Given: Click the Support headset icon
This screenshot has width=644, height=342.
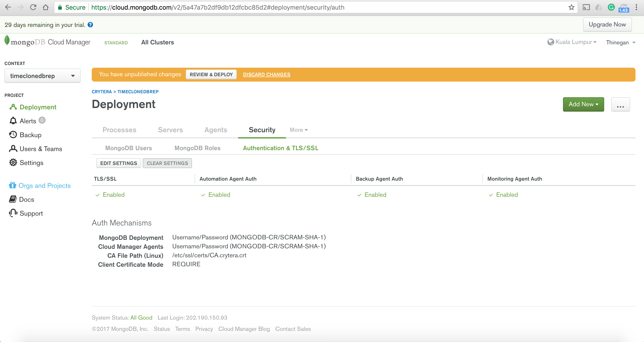Looking at the screenshot, I should click(13, 213).
